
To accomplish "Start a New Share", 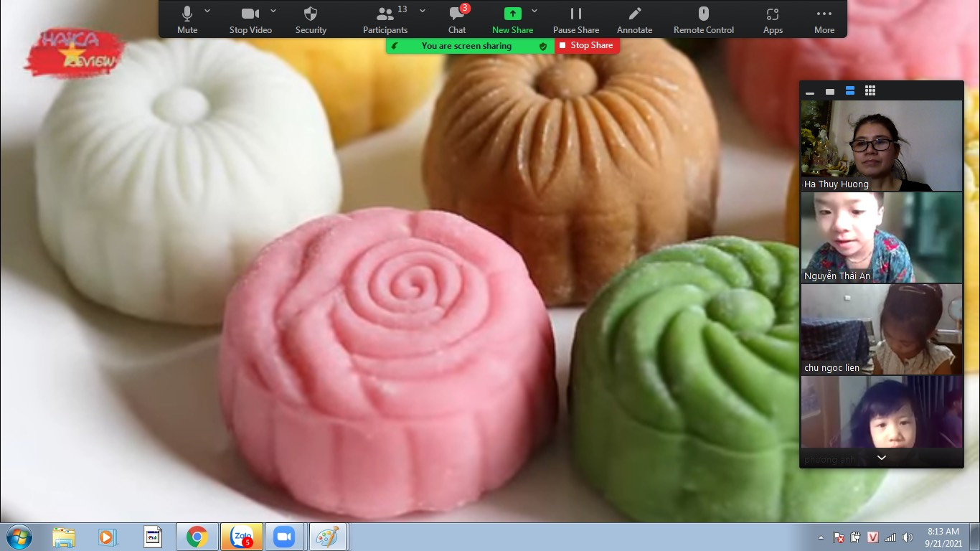I will [512, 19].
